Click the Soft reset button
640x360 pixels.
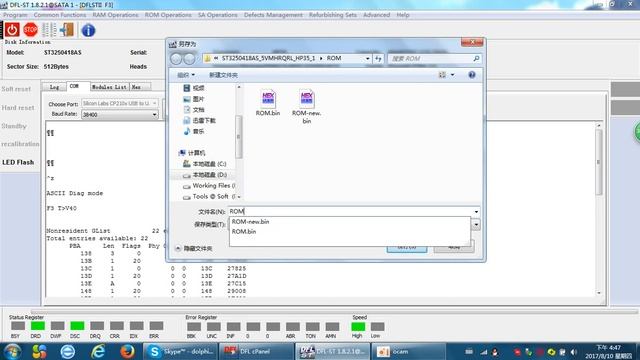tap(16, 89)
